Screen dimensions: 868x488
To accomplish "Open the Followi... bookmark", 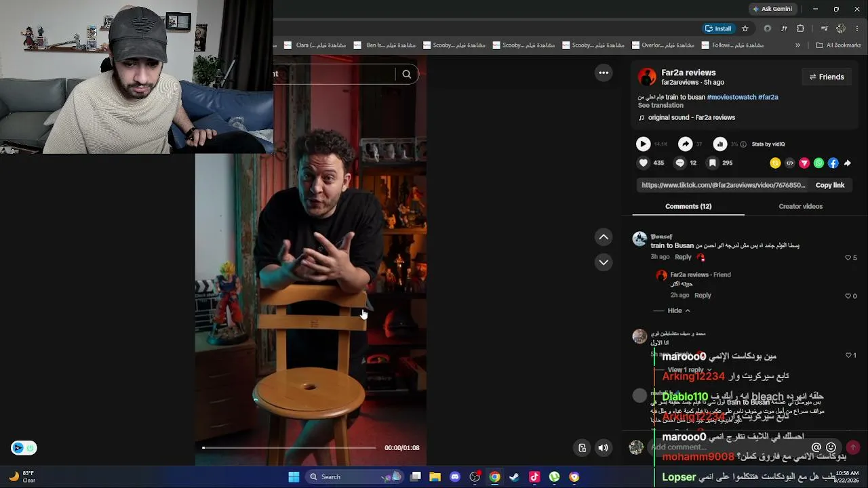I will [732, 45].
